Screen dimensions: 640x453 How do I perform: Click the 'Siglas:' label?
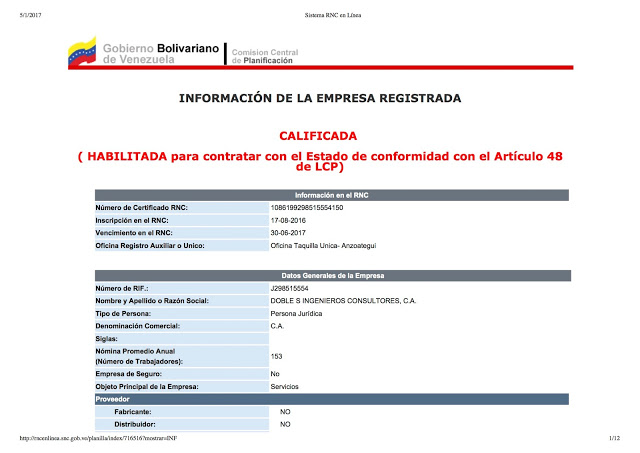click(107, 339)
